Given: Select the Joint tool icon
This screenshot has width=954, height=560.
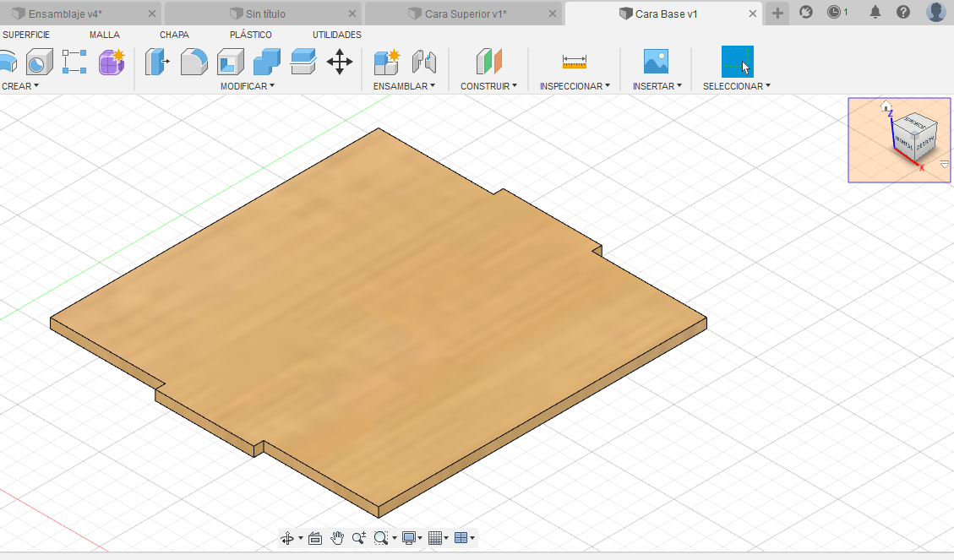Looking at the screenshot, I should (424, 62).
